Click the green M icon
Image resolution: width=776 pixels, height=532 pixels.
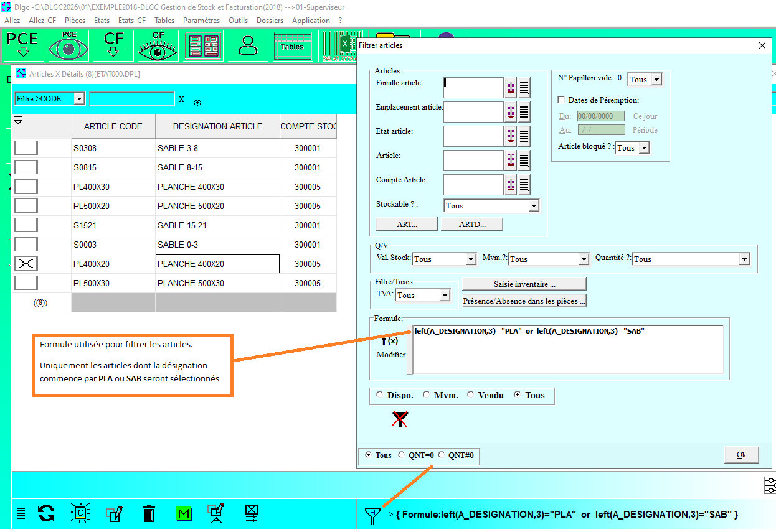[183, 513]
